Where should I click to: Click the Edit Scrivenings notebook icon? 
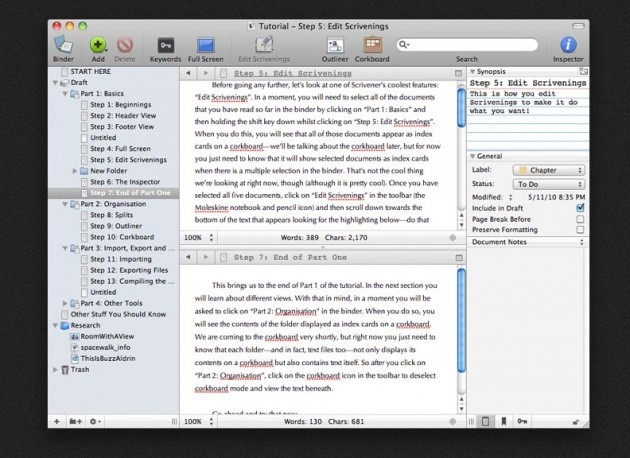(264, 45)
